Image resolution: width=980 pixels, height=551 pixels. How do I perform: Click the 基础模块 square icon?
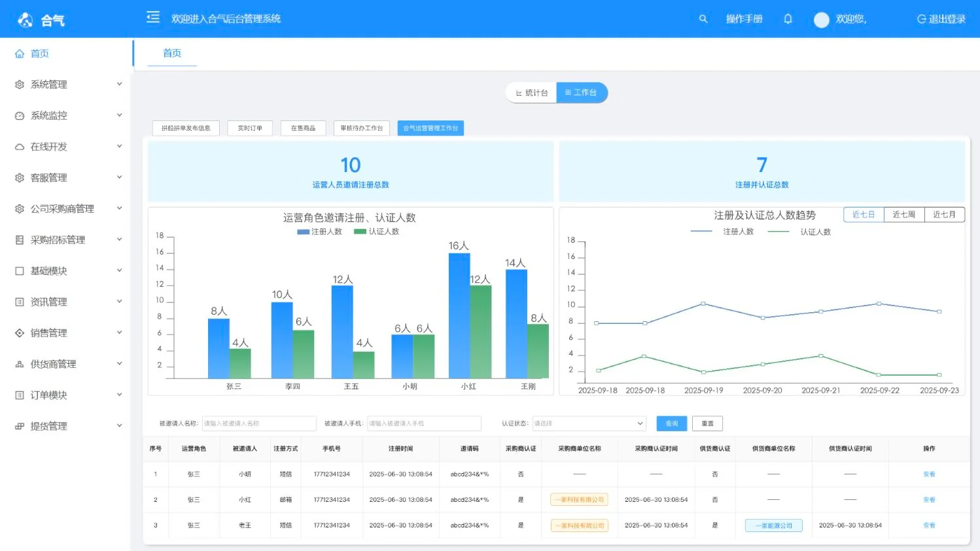click(x=20, y=271)
